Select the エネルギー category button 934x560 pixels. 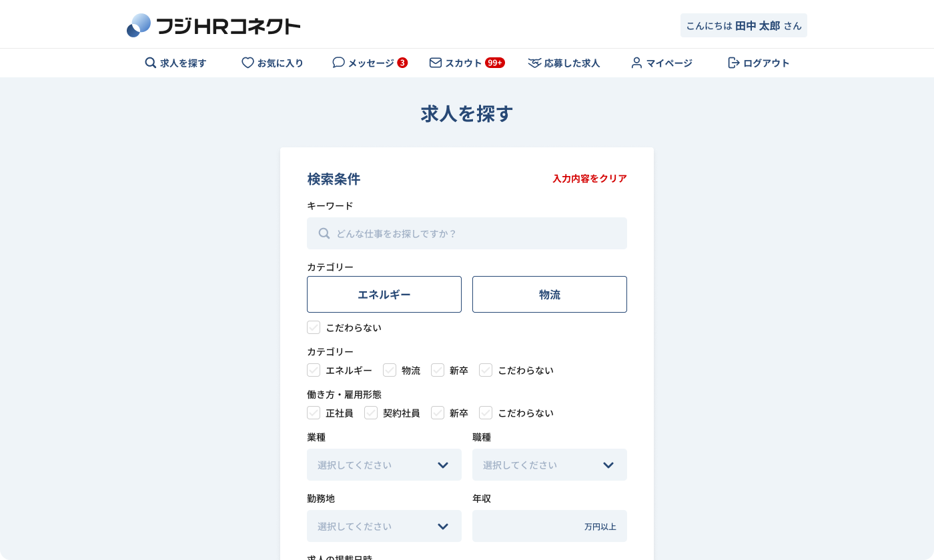click(384, 294)
